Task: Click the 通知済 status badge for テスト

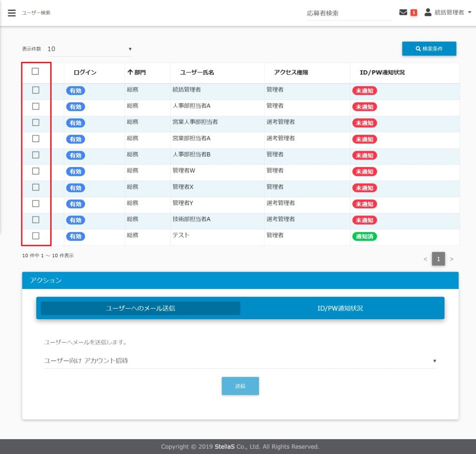Action: (x=364, y=236)
